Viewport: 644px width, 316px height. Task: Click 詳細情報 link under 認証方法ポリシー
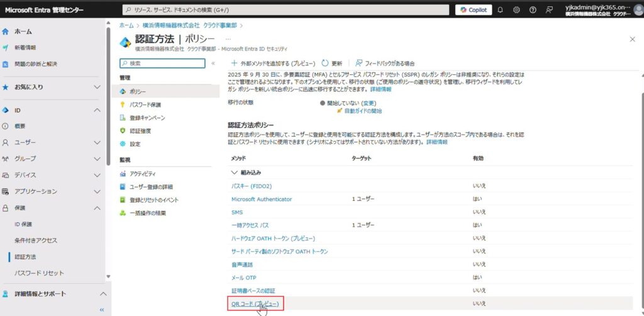436,142
